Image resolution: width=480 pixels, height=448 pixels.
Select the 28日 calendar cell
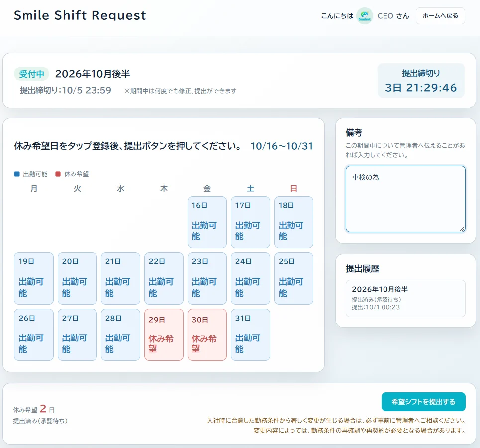tap(120, 335)
